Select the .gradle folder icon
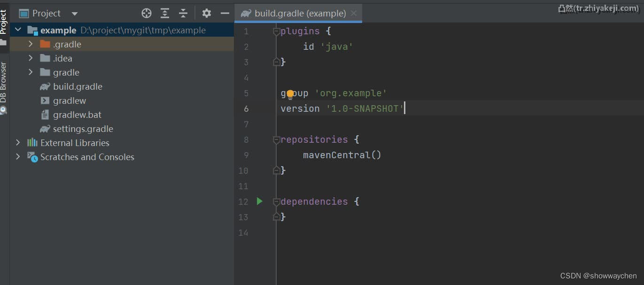The height and width of the screenshot is (285, 644). [45, 44]
